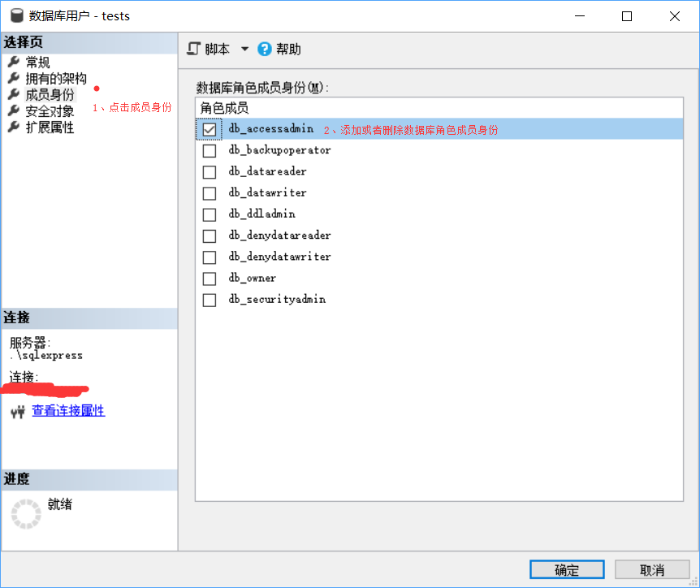Viewport: 700px width, 588px height.
Task: Click the 脚本 toolbar button
Action: (x=208, y=49)
